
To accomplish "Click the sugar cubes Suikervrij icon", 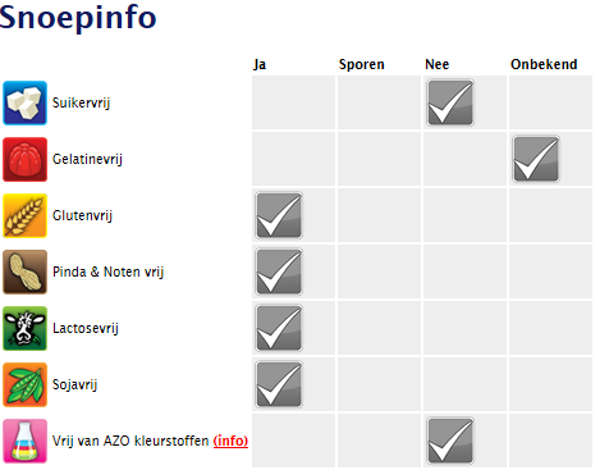I will pyautogui.click(x=25, y=102).
